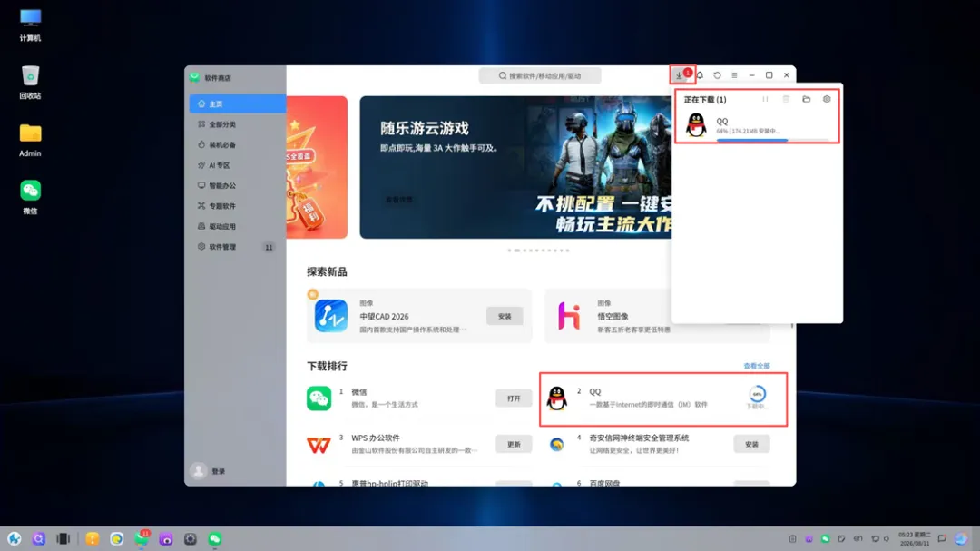This screenshot has width=980, height=551.
Task: Open notification center icon in tray
Action: tap(942, 538)
